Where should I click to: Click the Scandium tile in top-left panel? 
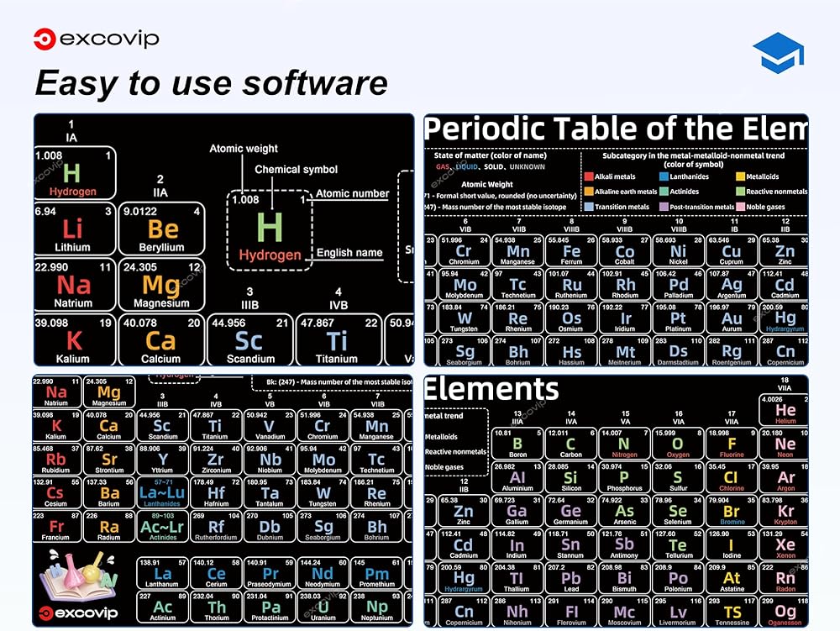(250, 339)
